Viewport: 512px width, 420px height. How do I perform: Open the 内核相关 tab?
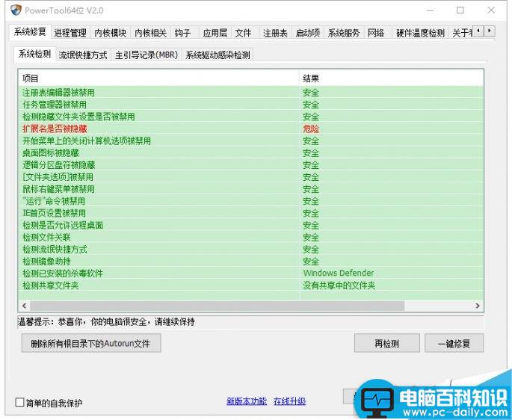[150, 33]
